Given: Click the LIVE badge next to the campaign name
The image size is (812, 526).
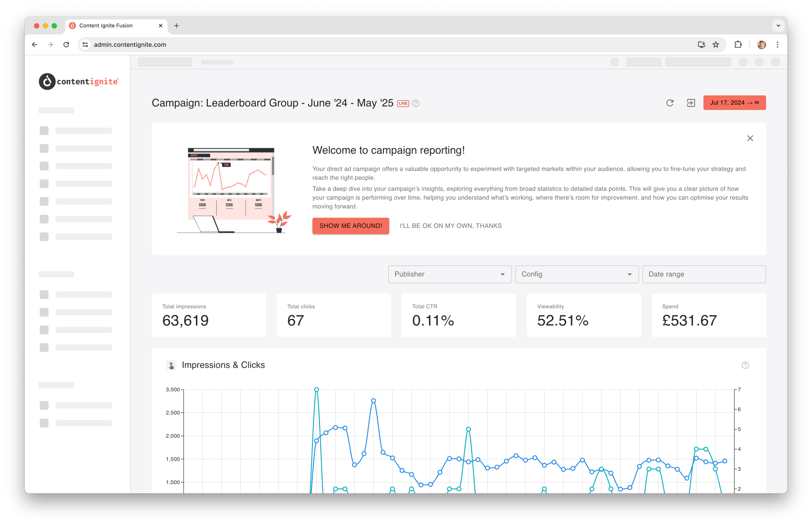Looking at the screenshot, I should (x=403, y=103).
